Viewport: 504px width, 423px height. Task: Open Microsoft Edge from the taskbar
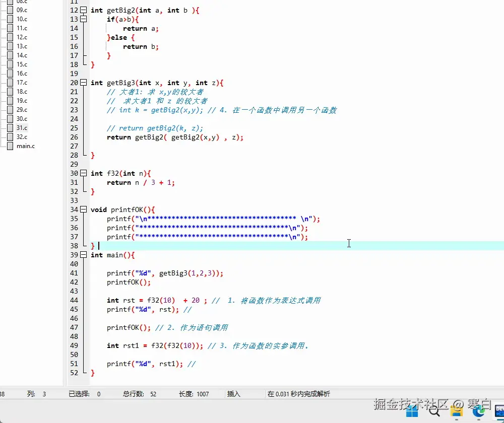point(479,411)
